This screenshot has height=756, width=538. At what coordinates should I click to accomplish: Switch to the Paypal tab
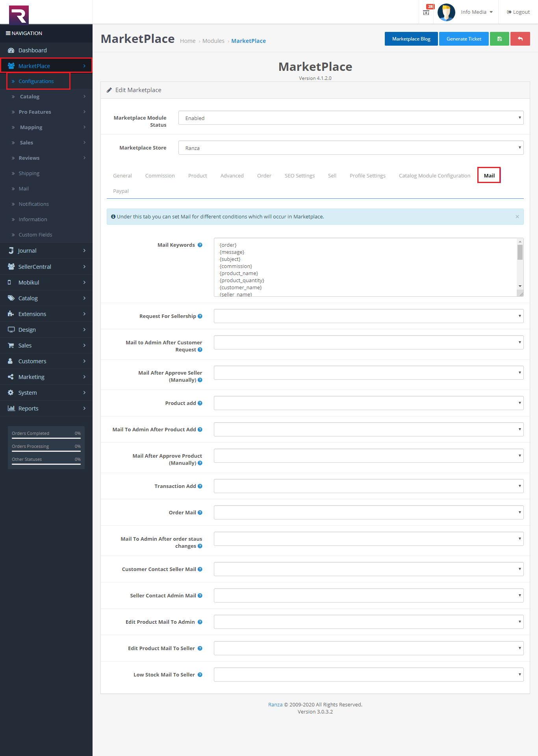click(x=121, y=191)
